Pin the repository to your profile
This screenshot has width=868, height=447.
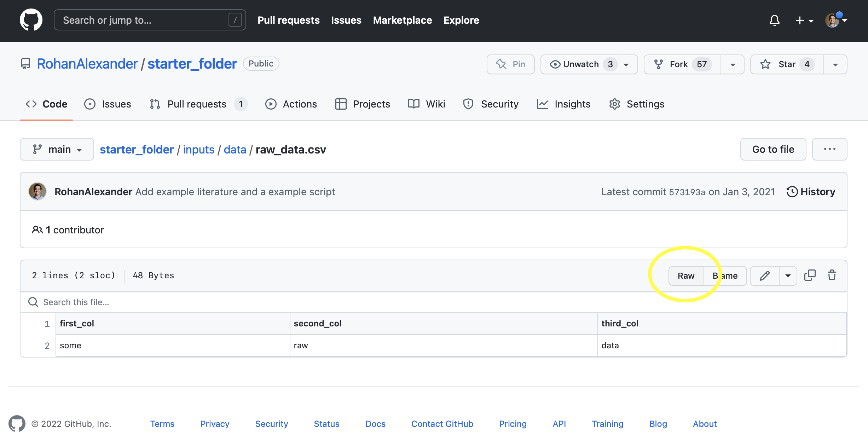click(510, 64)
